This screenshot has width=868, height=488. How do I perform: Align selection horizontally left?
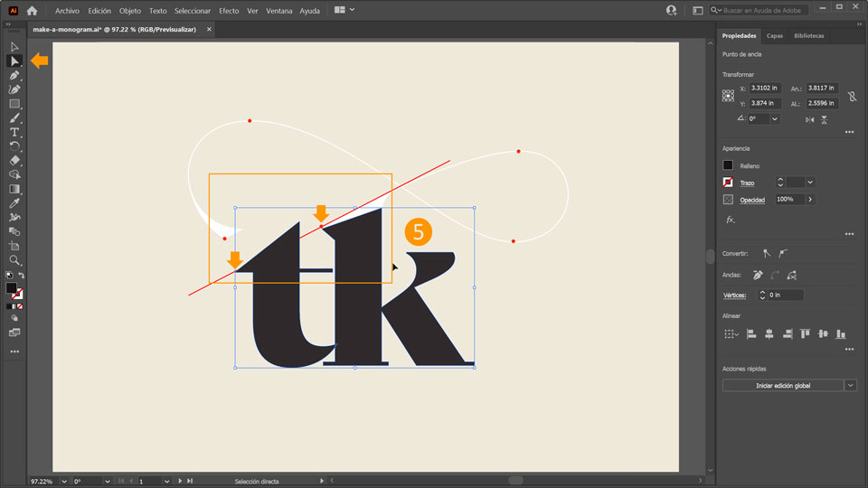[x=751, y=334]
